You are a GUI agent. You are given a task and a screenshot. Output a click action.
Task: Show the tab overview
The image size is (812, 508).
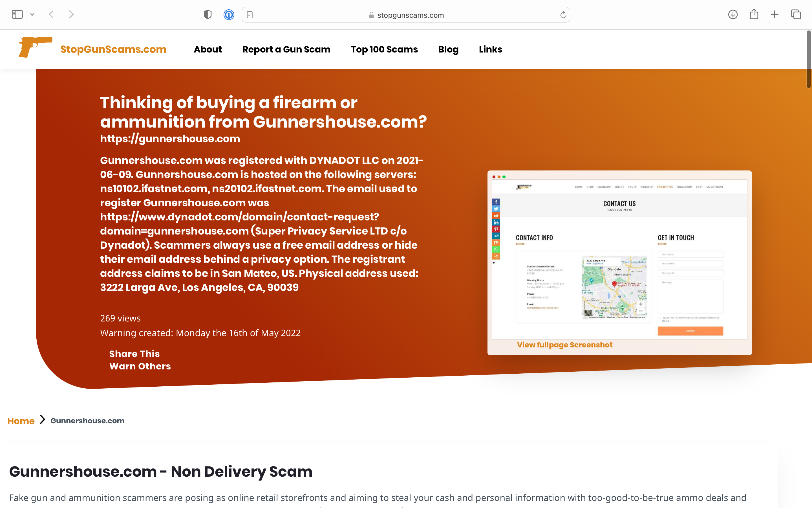pyautogui.click(x=796, y=14)
